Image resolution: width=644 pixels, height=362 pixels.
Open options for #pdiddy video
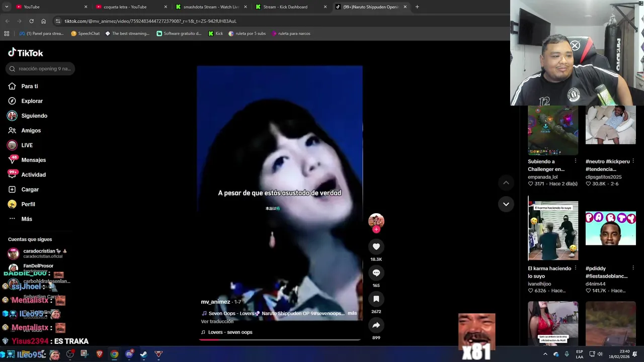click(x=633, y=268)
